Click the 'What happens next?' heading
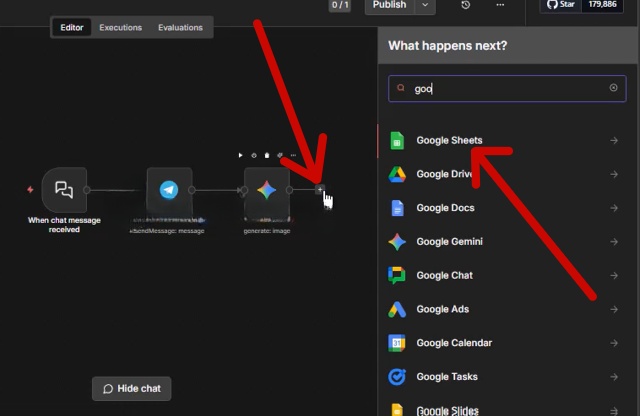 [447, 45]
